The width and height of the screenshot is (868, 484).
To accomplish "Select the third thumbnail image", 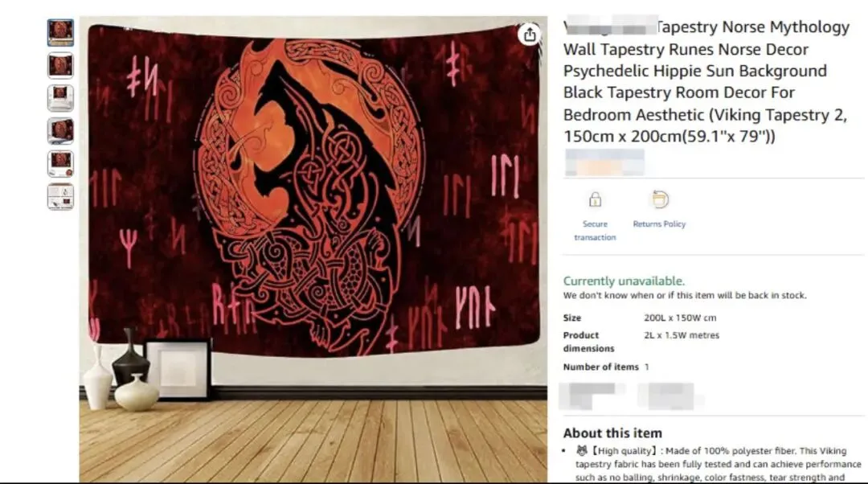I will click(60, 98).
